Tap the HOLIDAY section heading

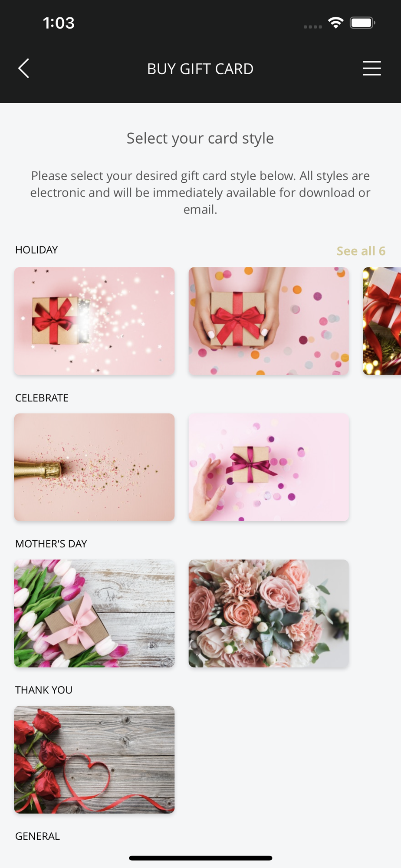36,250
